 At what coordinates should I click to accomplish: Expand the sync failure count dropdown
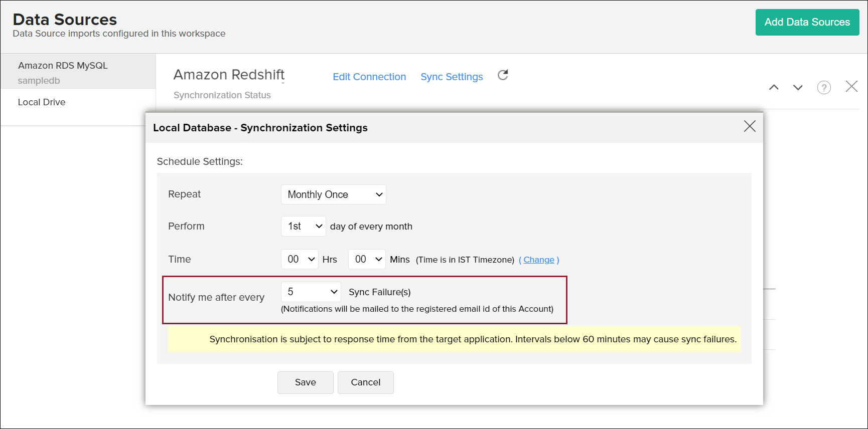pyautogui.click(x=311, y=292)
